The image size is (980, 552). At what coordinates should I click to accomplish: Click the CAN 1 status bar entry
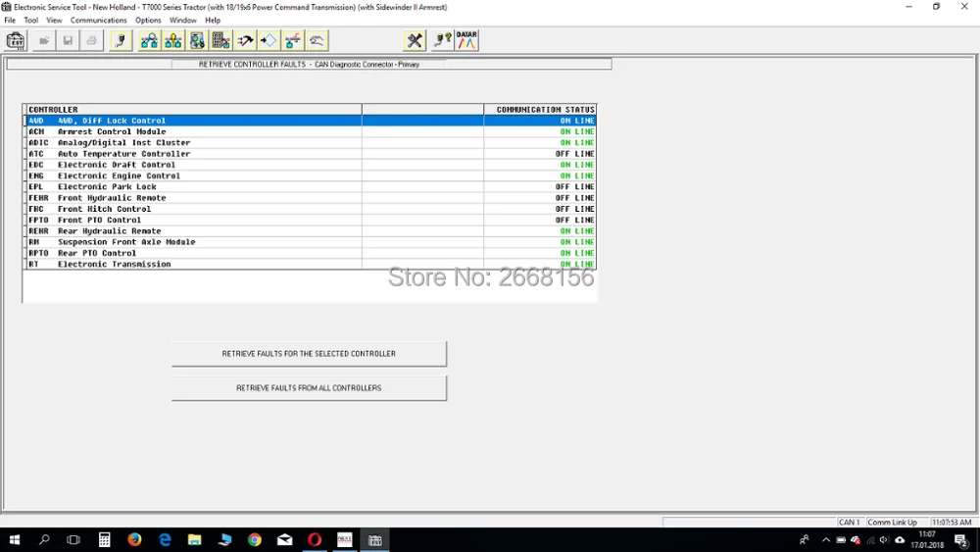[x=850, y=522]
